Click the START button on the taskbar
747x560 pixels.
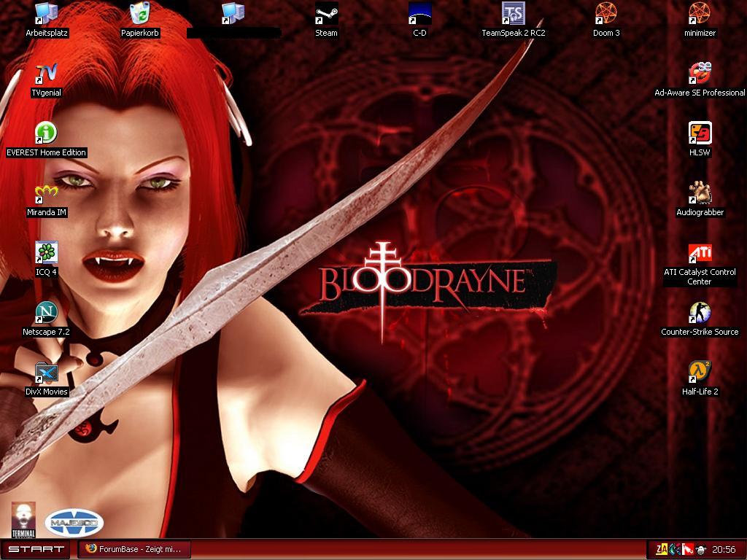(x=35, y=550)
